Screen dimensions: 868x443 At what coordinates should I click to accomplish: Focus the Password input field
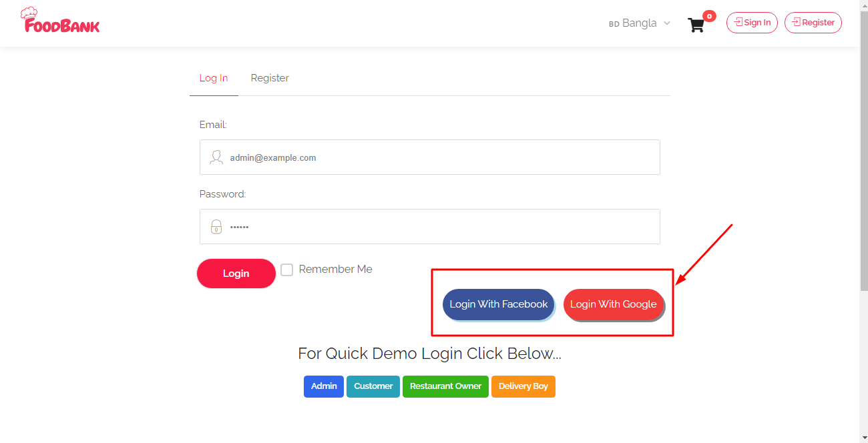tap(430, 227)
